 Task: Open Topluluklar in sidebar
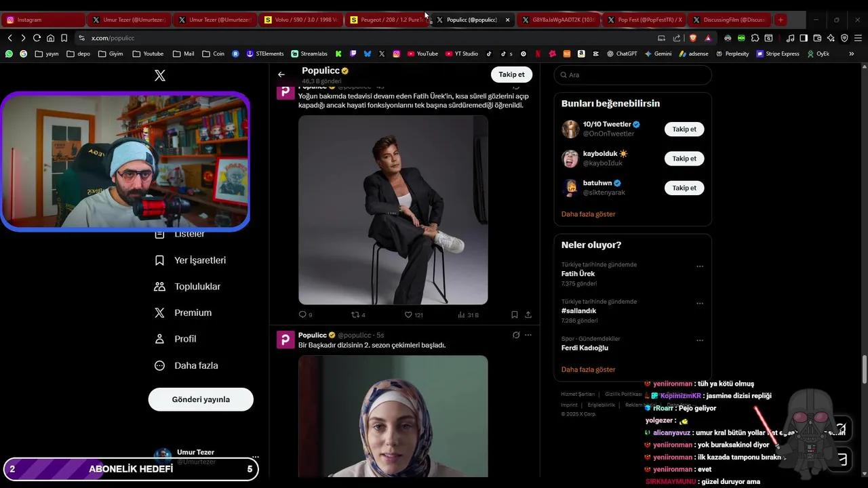[x=188, y=287]
